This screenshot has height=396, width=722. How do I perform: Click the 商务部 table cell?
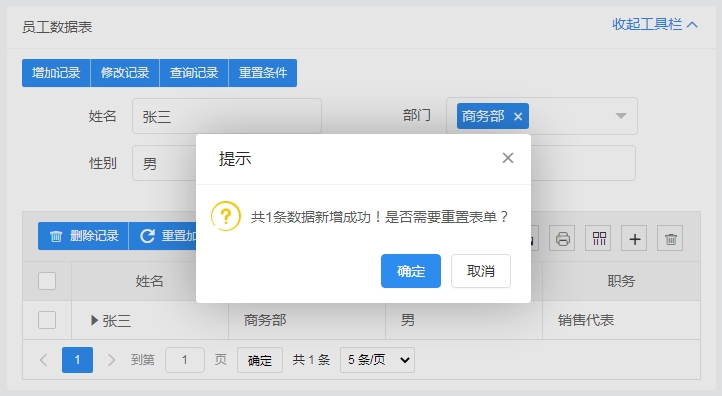point(307,320)
